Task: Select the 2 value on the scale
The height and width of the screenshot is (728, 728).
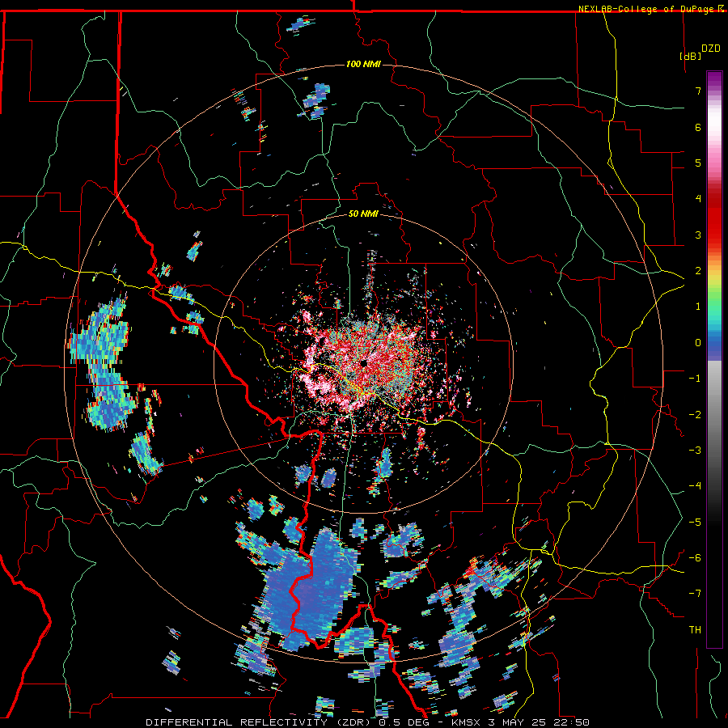Action: pos(698,271)
